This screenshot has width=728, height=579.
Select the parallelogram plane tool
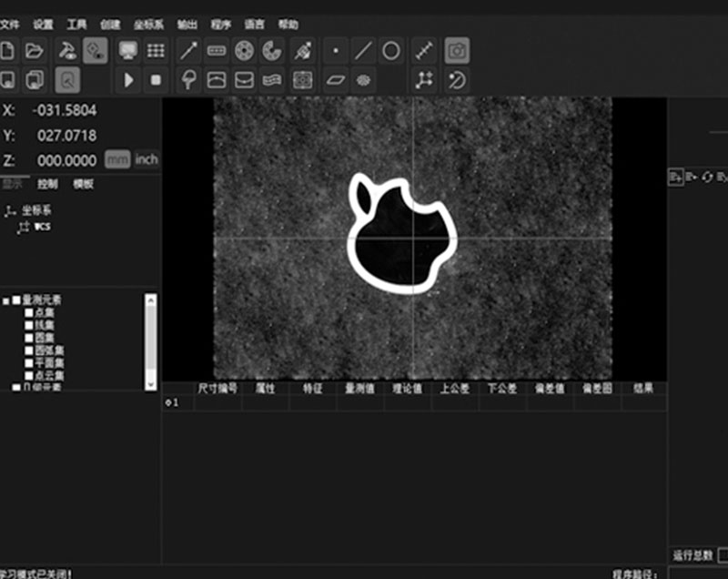[x=336, y=80]
